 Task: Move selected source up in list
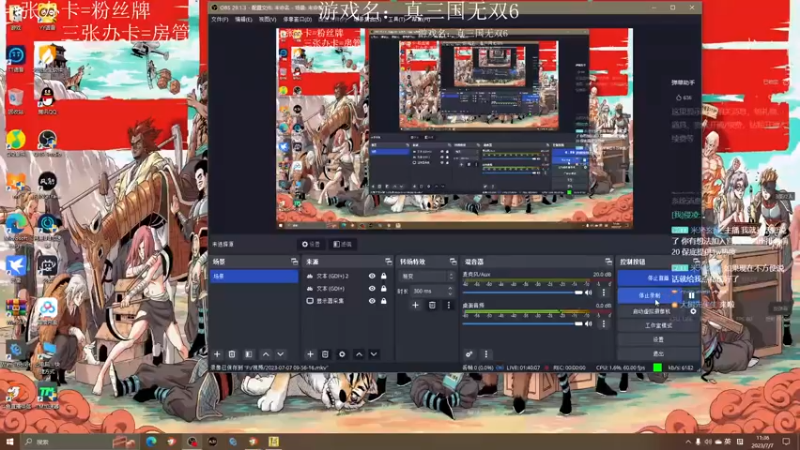click(x=359, y=354)
